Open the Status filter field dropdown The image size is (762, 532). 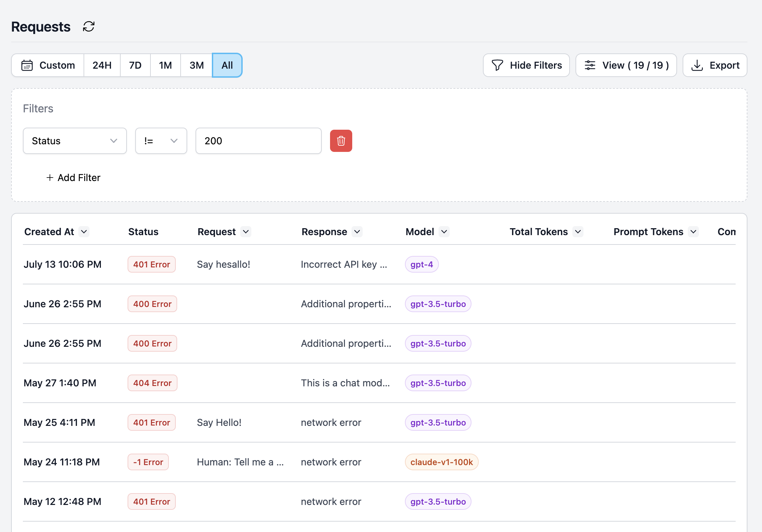pyautogui.click(x=75, y=141)
